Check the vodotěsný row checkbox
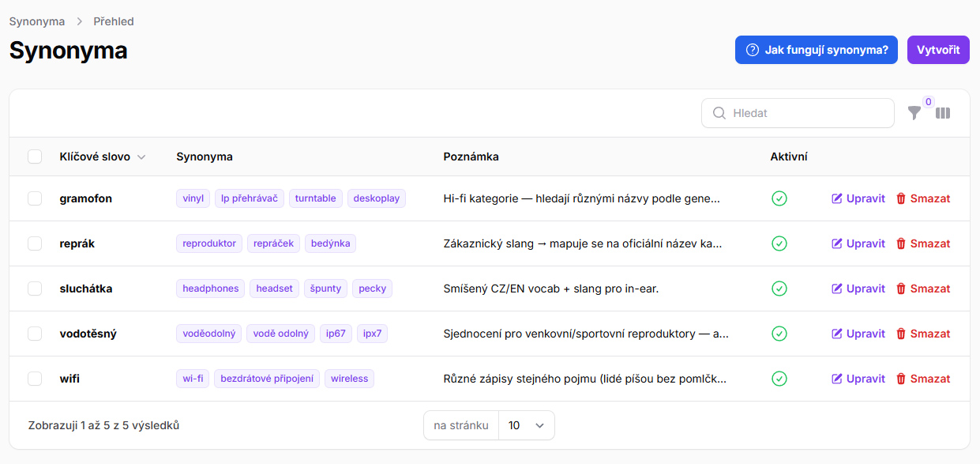980x464 pixels. (x=35, y=334)
